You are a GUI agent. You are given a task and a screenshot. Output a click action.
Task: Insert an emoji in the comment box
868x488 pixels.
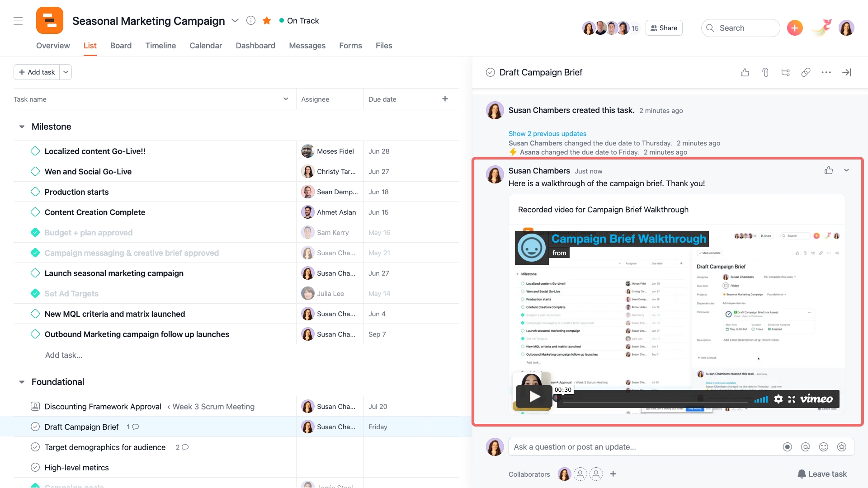823,447
